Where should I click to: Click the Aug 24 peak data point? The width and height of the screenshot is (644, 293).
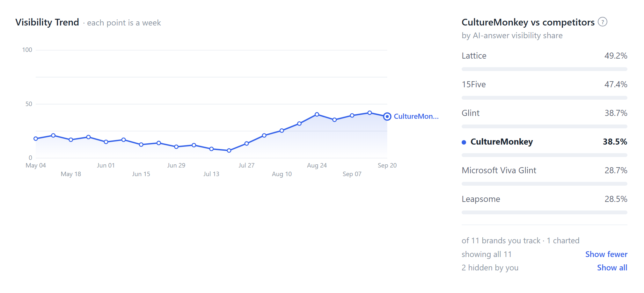pos(317,114)
